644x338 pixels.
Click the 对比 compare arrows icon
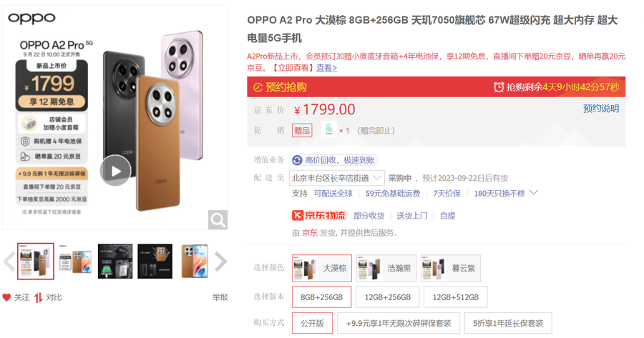click(38, 297)
